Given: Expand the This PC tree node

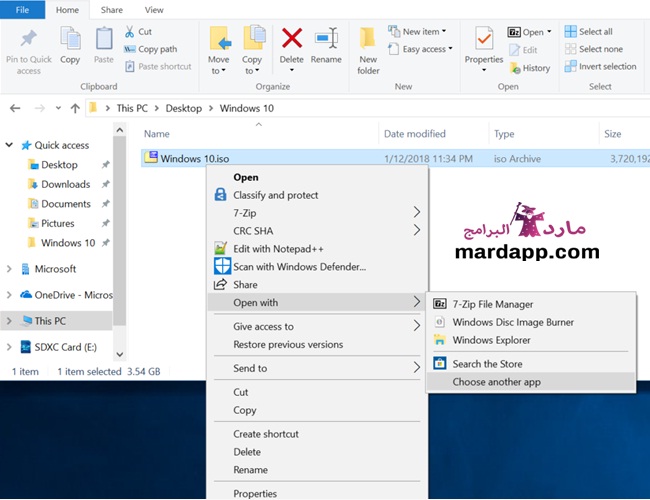Looking at the screenshot, I should coord(9,321).
